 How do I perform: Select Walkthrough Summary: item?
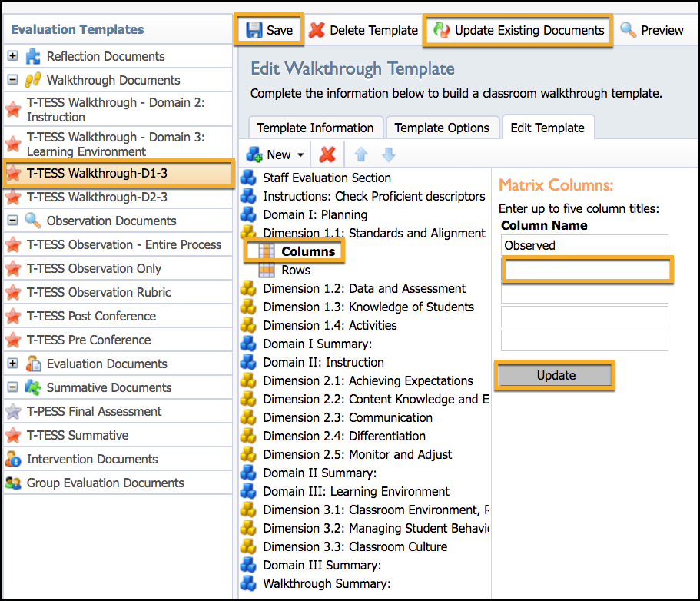[327, 583]
